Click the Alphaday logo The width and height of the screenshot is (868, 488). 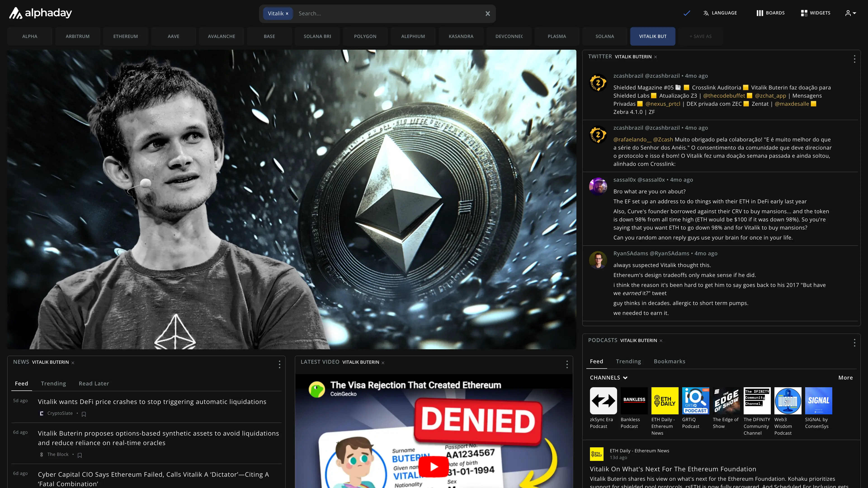[40, 13]
